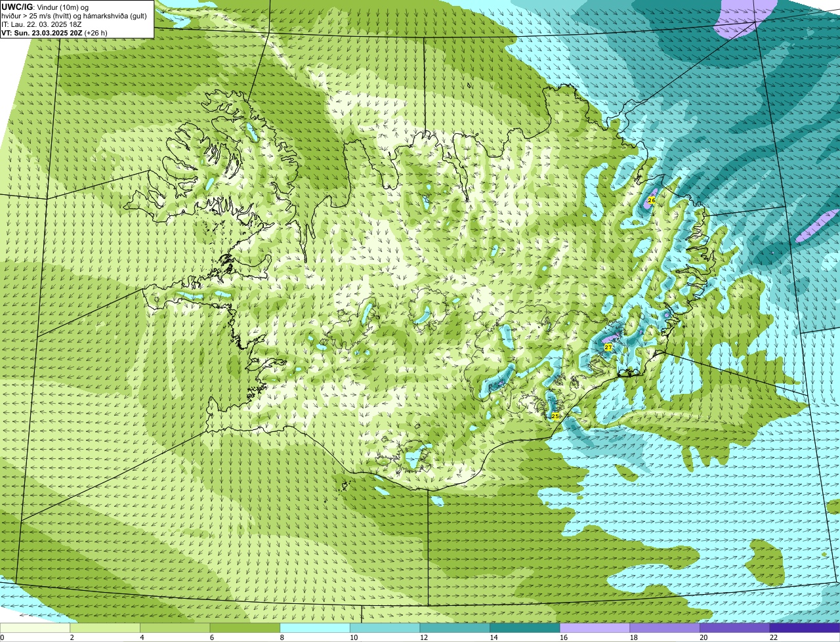The image size is (840, 642).
Task: Click the 'hviður > 25 m/s' legend line
Action: (74, 16)
